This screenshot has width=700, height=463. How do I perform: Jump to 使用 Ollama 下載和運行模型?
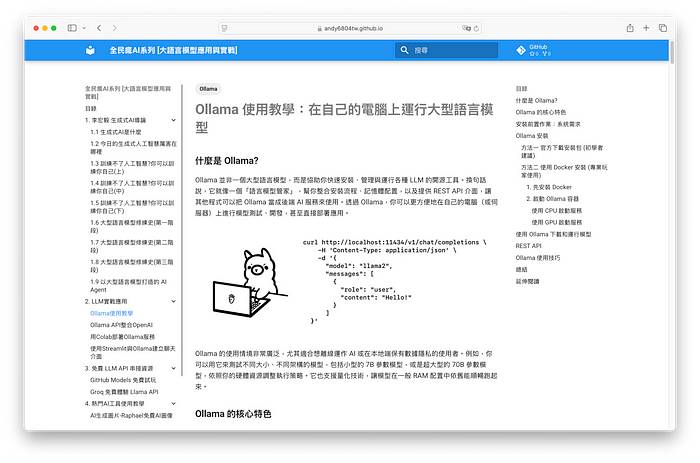(x=554, y=234)
